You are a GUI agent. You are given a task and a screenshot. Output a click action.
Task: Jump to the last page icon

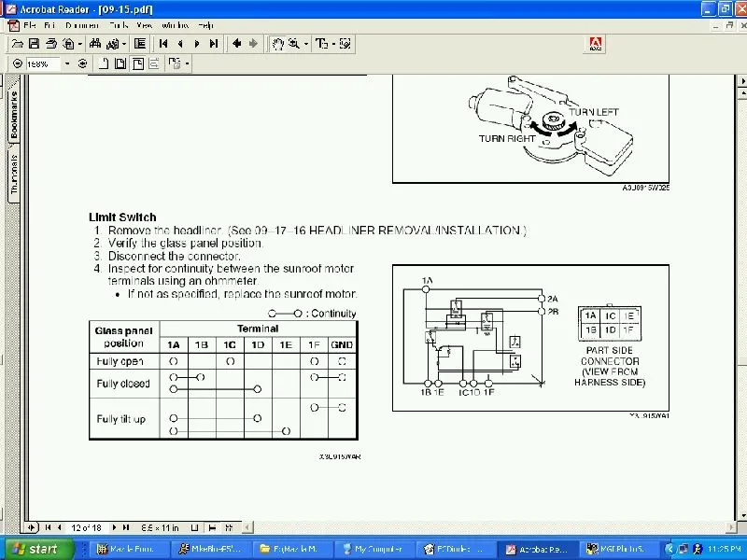pyautogui.click(x=214, y=43)
